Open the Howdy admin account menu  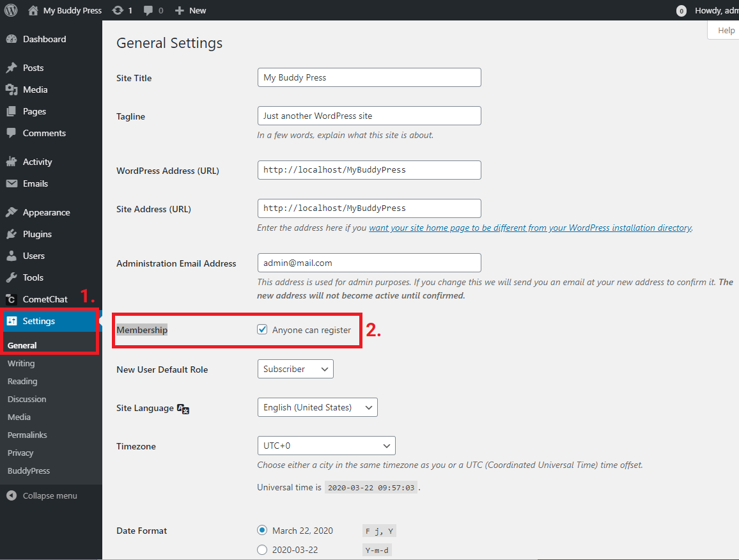717,10
